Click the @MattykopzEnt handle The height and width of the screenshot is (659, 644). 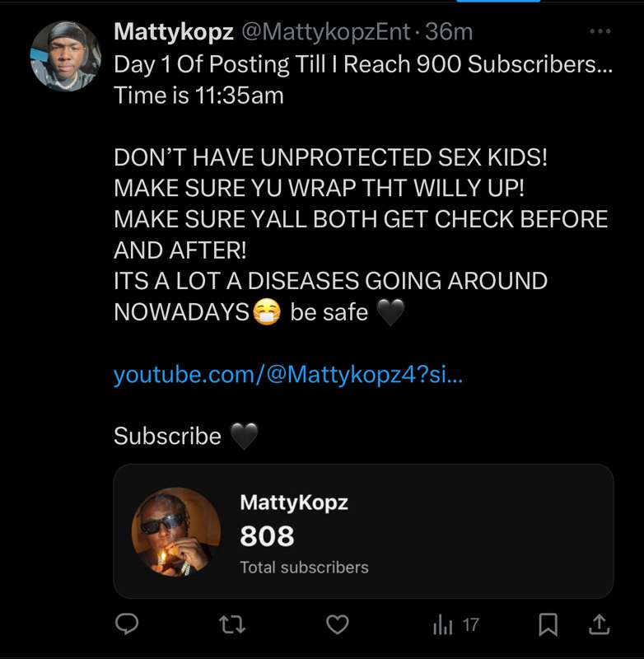click(x=323, y=32)
